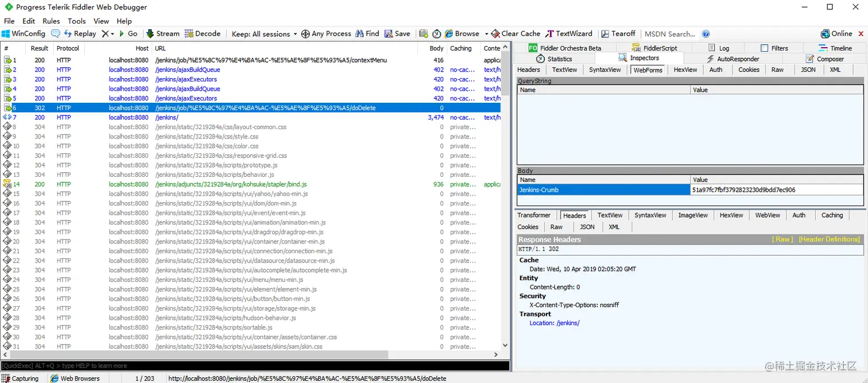Open the View menu

101,21
